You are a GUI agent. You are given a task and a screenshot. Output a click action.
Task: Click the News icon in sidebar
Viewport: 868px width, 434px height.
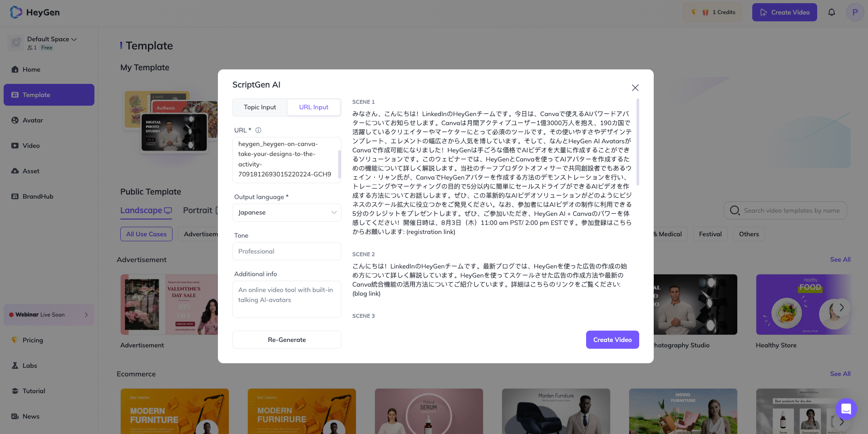(15, 416)
